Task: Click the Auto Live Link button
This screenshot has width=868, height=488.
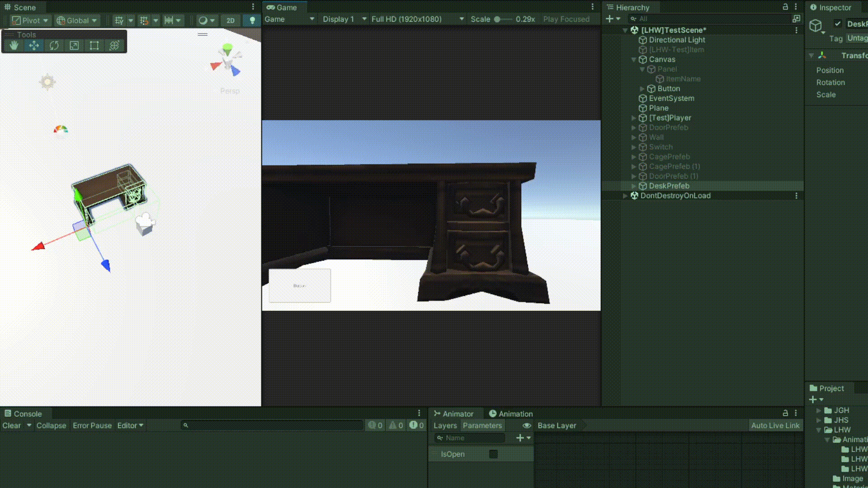Action: tap(775, 426)
